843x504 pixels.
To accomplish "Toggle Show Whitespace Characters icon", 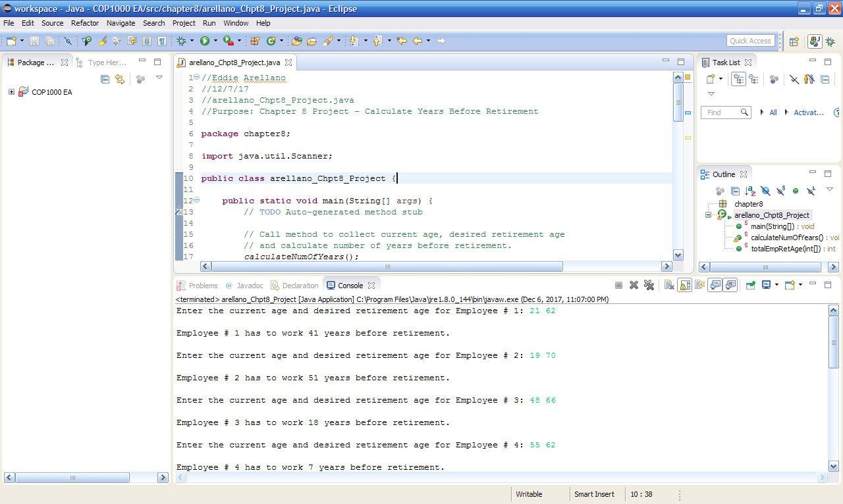I will point(161,41).
